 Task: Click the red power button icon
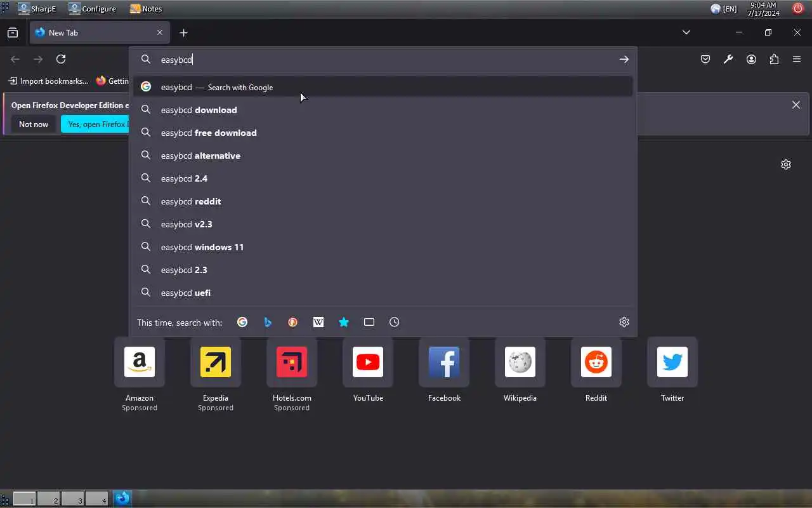pyautogui.click(x=798, y=8)
